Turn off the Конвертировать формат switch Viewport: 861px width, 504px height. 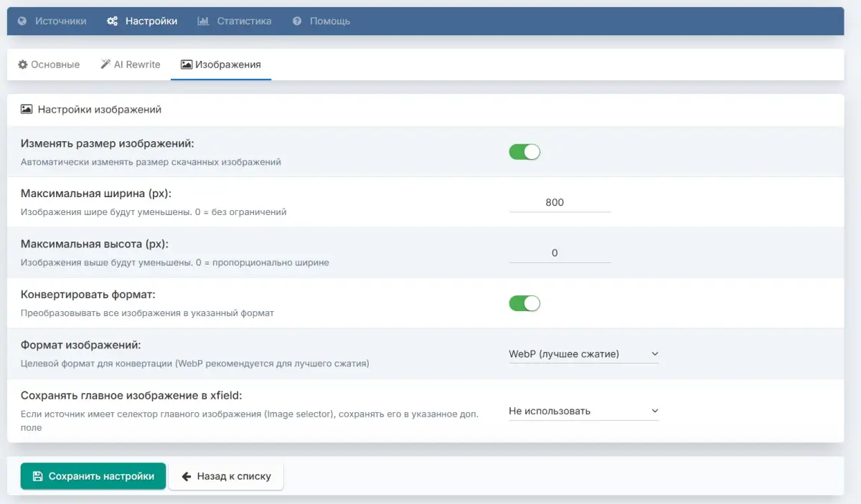point(524,303)
